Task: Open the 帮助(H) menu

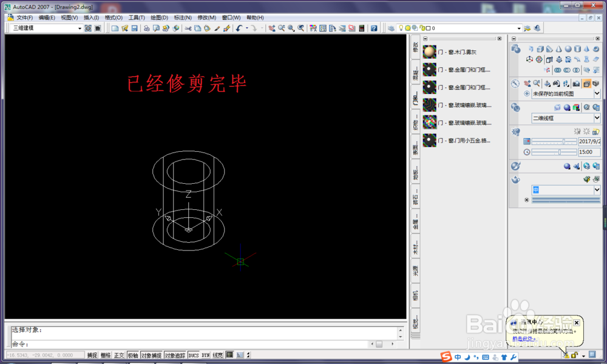Action: 255,18
